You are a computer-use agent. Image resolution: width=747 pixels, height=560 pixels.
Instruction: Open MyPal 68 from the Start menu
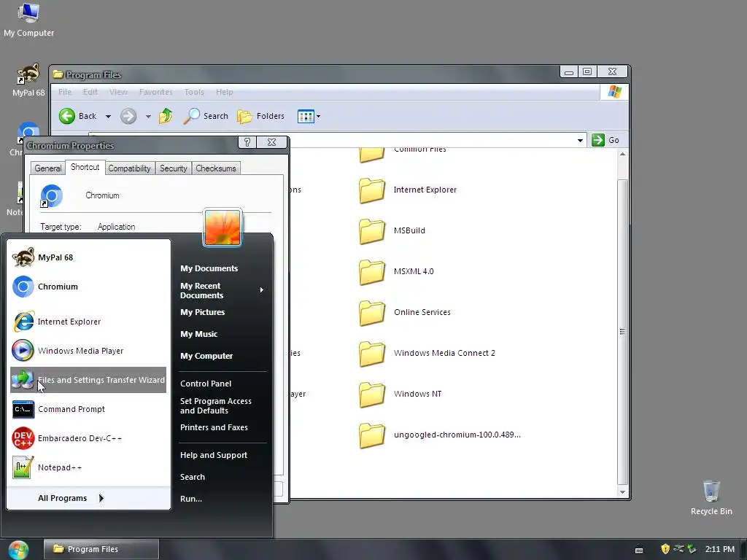[88, 257]
